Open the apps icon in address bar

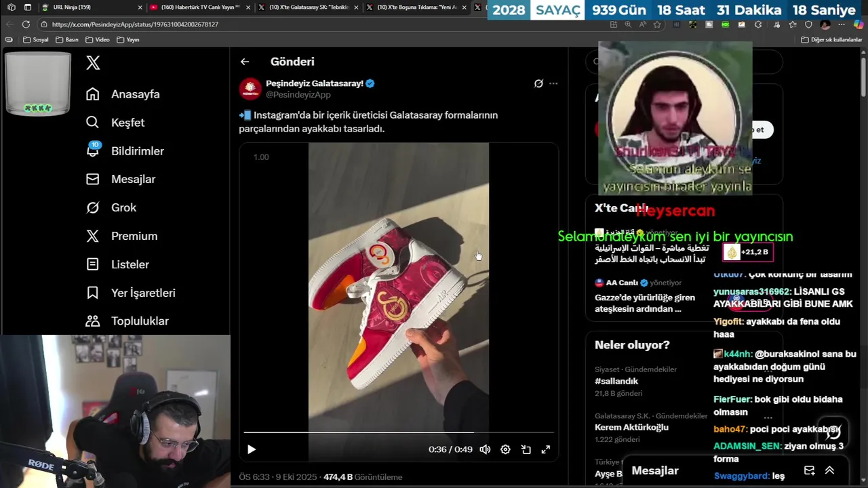[x=614, y=24]
